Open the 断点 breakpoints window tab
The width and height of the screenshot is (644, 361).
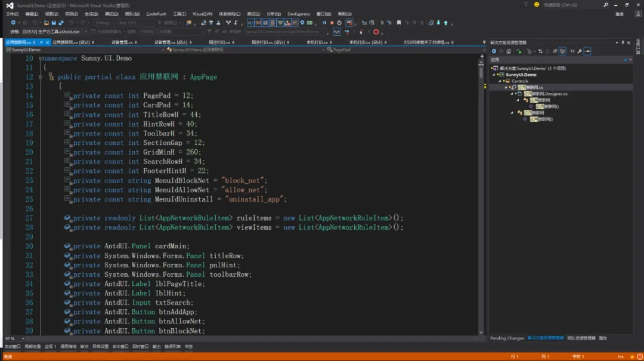84,347
